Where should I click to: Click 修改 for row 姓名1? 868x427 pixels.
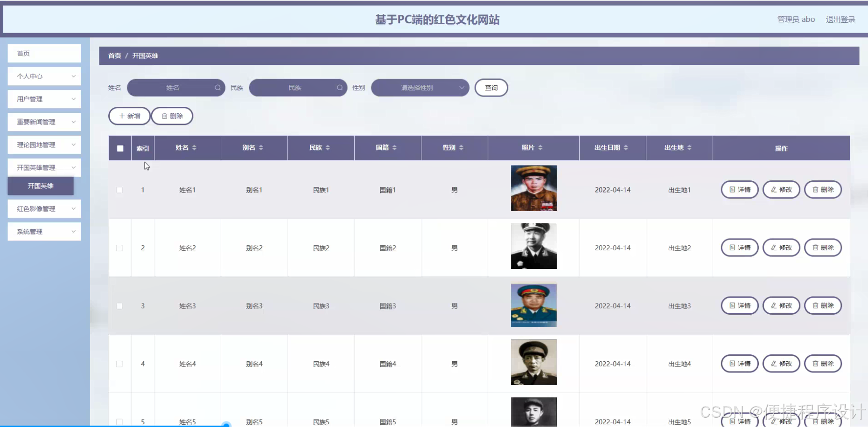(x=781, y=190)
